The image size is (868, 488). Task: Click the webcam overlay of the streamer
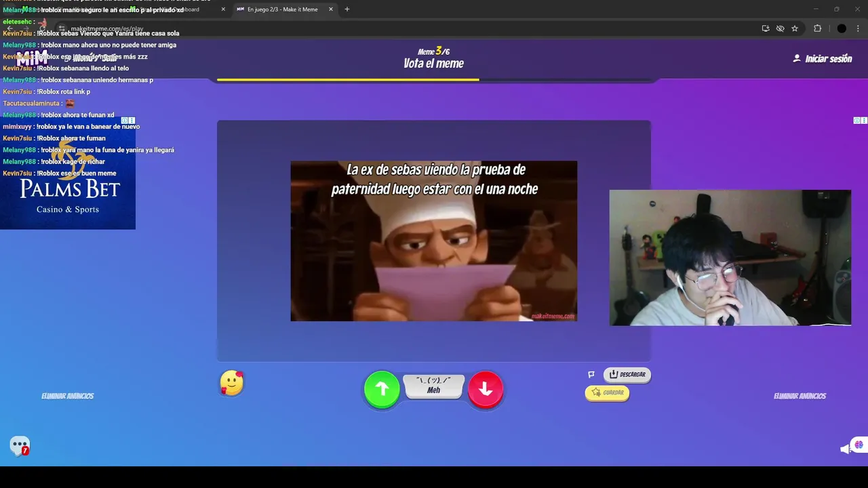pyautogui.click(x=730, y=258)
